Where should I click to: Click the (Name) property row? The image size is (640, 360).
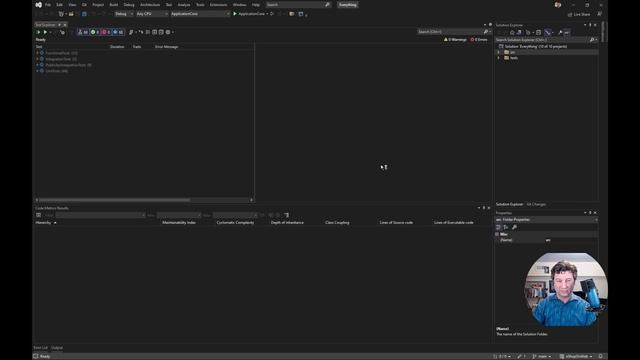click(x=547, y=240)
